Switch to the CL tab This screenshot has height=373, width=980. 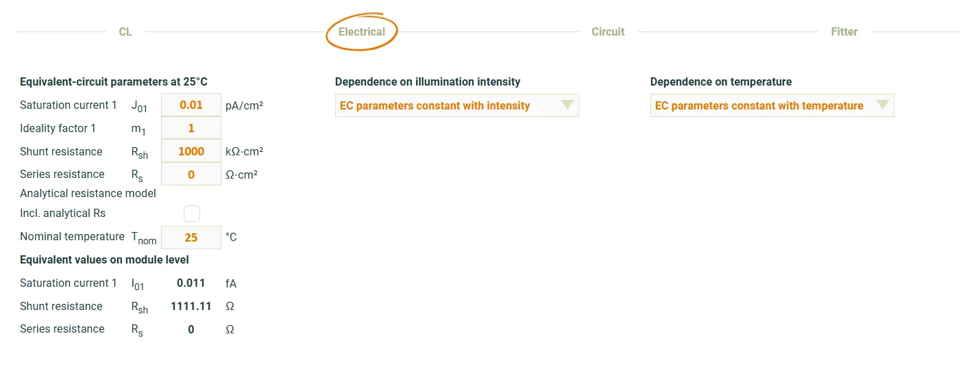tap(125, 31)
